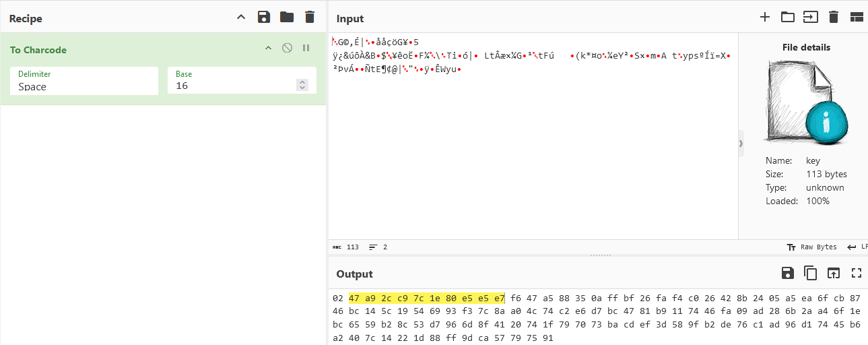Reset the pane layout icon
This screenshot has height=345, width=868.
(x=857, y=18)
